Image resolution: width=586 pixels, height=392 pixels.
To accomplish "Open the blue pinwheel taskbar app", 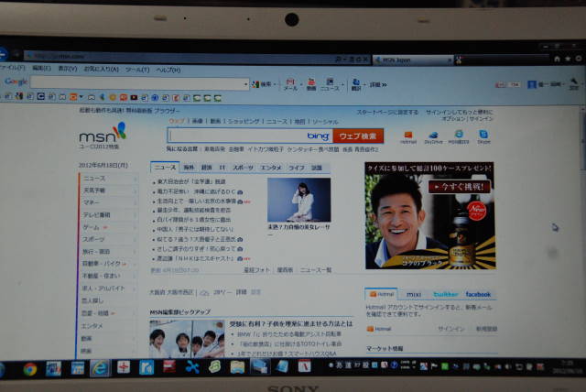I will [x=192, y=367].
